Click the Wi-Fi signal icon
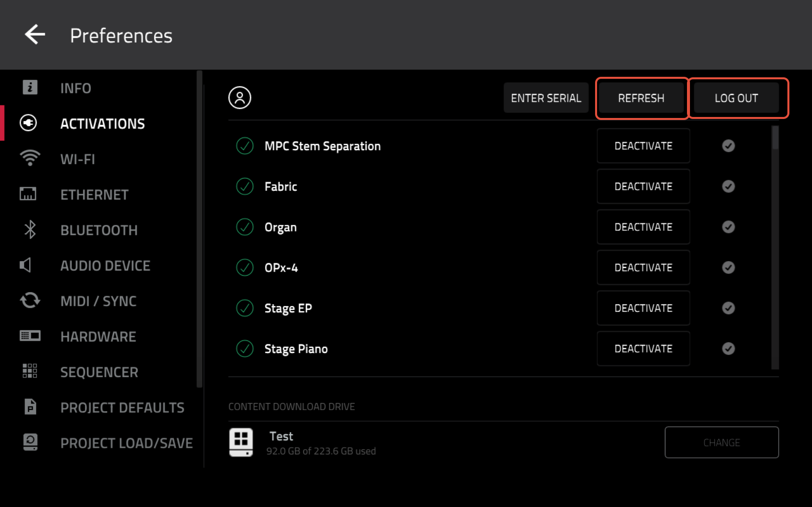The width and height of the screenshot is (812, 507). 30,158
